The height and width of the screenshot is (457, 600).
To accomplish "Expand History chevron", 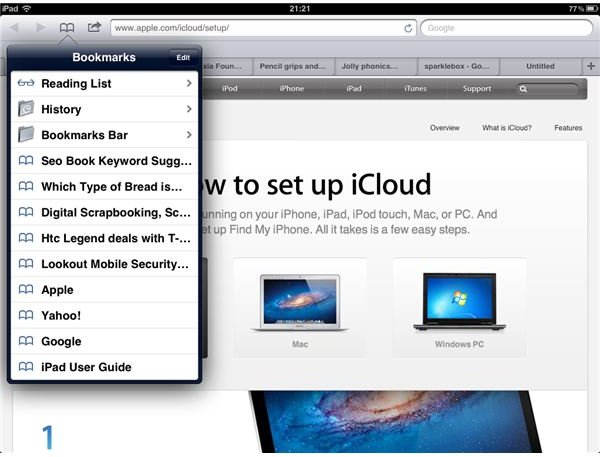I will (x=189, y=109).
